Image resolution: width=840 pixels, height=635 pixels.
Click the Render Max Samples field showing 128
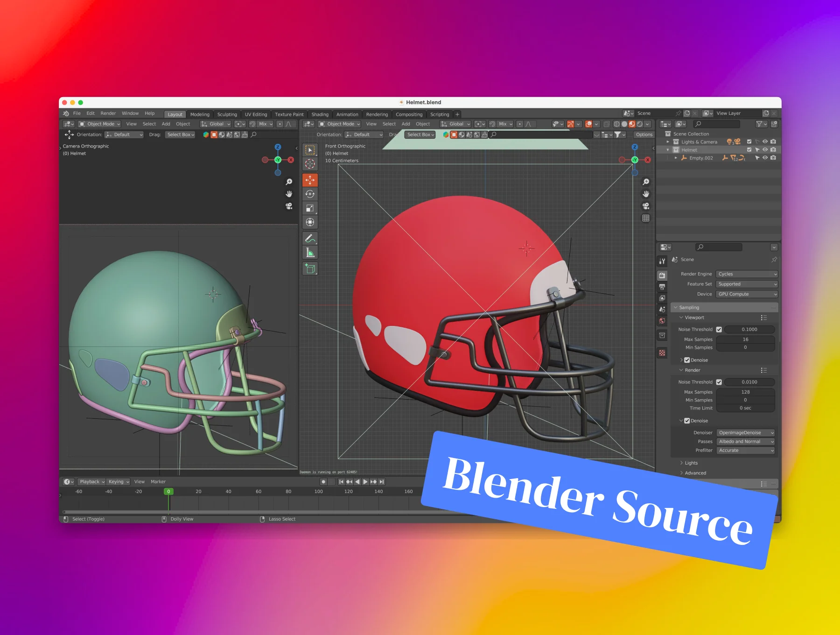tap(746, 392)
